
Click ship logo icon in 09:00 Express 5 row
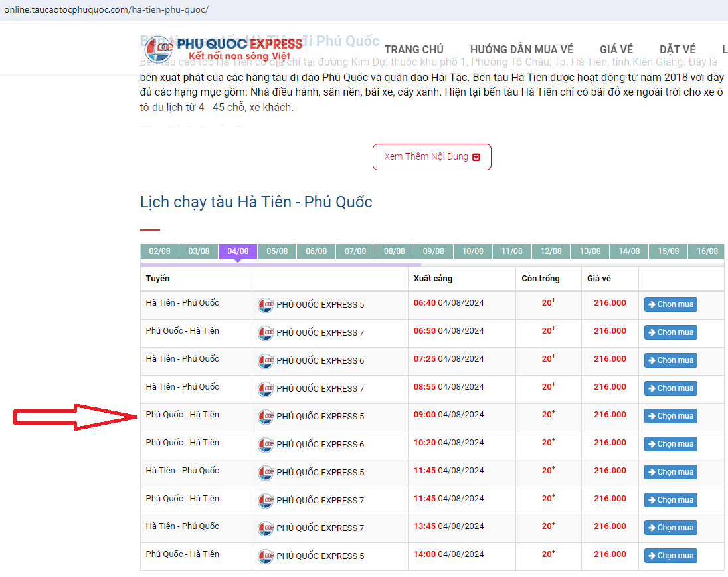pos(266,417)
